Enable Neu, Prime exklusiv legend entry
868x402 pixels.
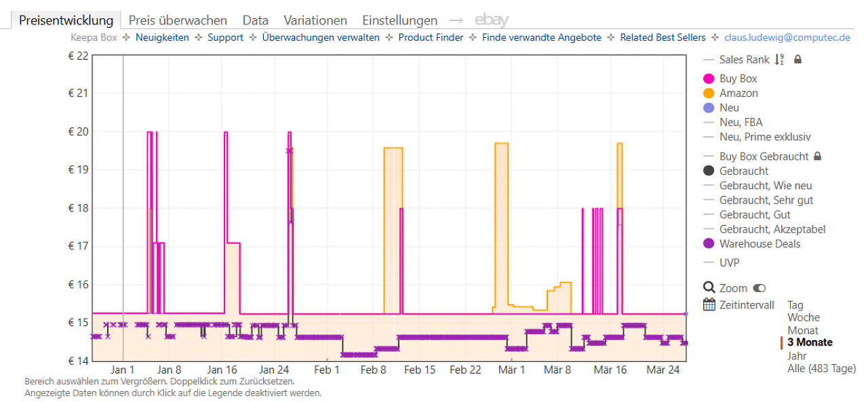coord(765,137)
